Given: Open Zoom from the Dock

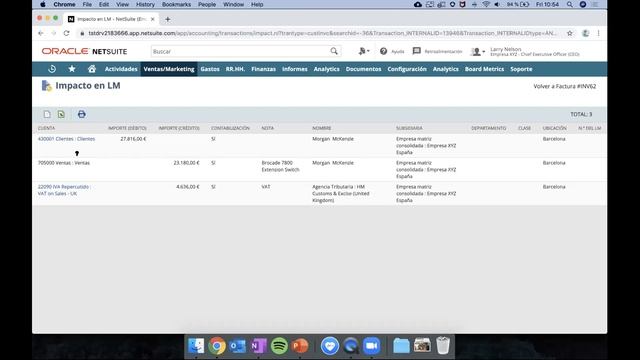Looking at the screenshot, I should (x=371, y=346).
